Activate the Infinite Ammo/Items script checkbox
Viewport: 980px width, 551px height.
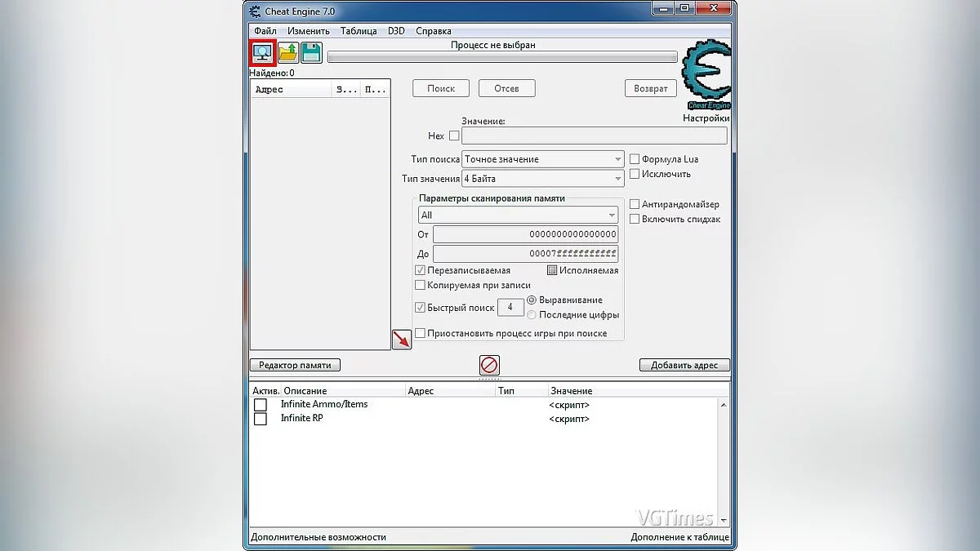[x=261, y=404]
